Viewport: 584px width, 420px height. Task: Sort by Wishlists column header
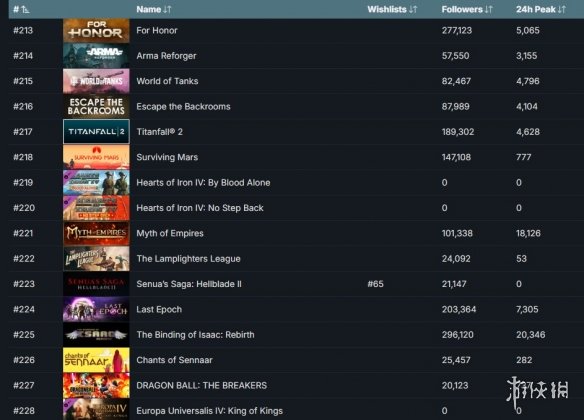tap(392, 9)
